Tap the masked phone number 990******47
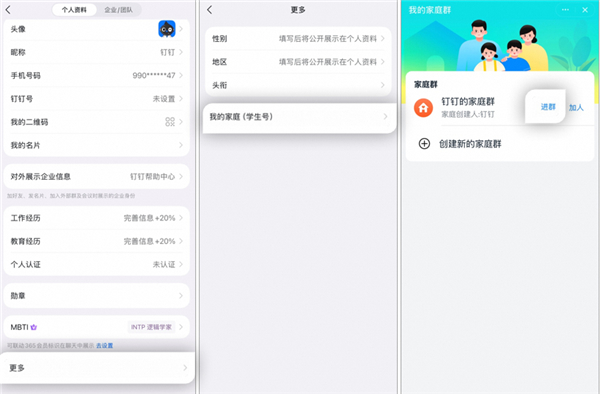 [x=154, y=75]
